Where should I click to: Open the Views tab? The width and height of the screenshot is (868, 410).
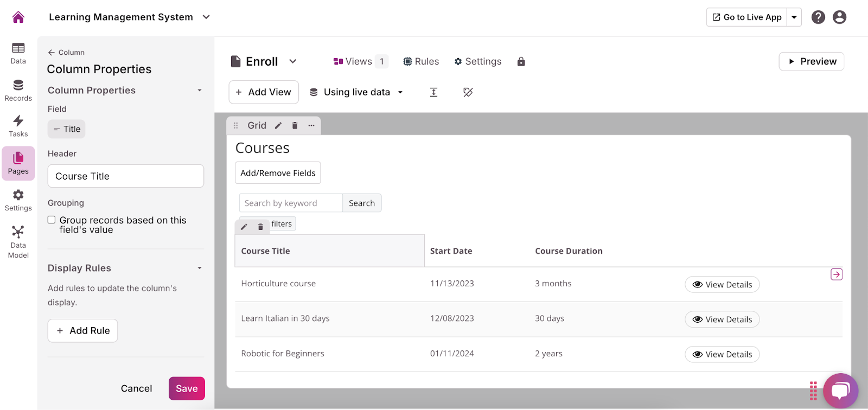pos(353,62)
